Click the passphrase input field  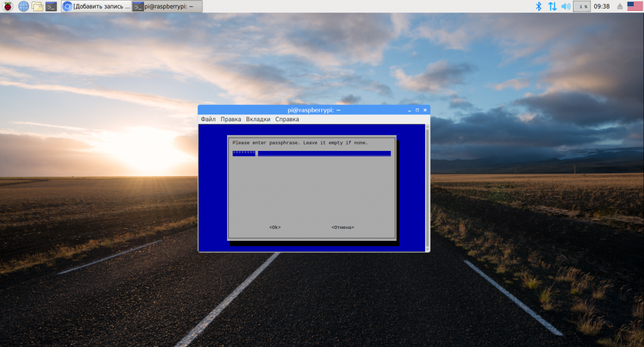tap(311, 153)
